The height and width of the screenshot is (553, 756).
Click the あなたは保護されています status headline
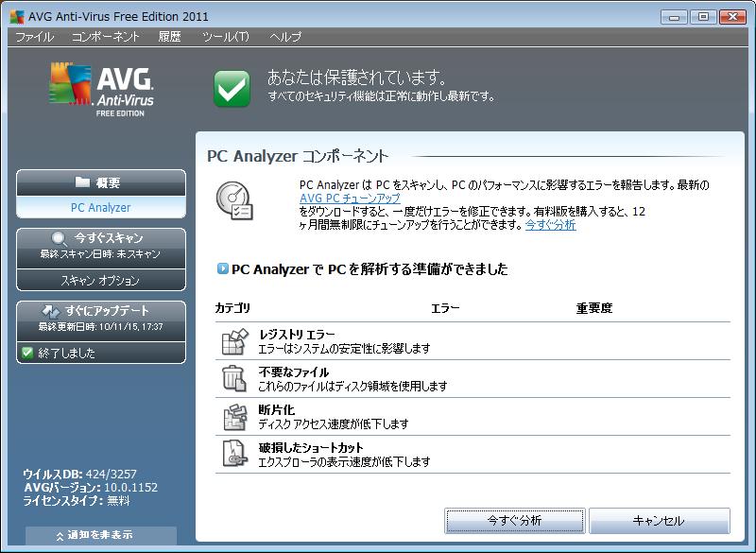click(357, 78)
